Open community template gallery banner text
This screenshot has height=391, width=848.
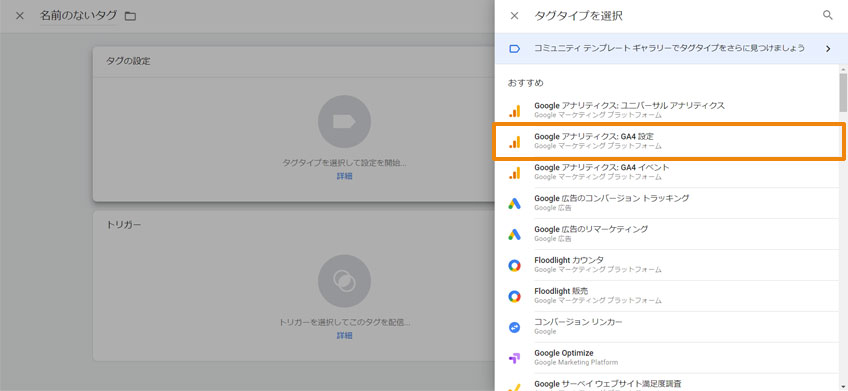[x=669, y=48]
